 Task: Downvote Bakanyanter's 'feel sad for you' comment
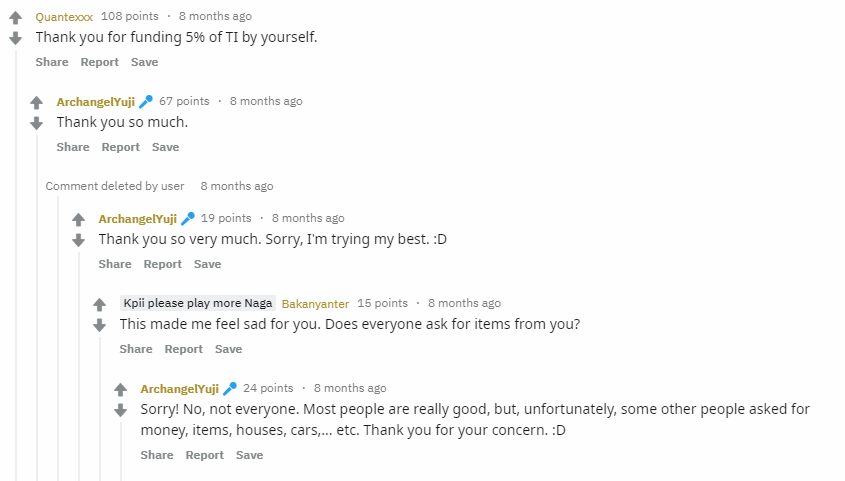(100, 325)
